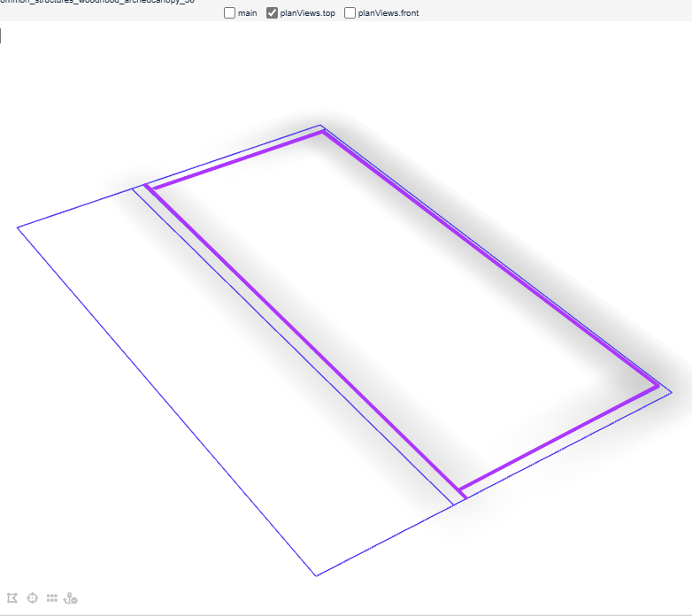Image resolution: width=692 pixels, height=616 pixels.
Task: Toggle the dotted grid icon
Action: (x=52, y=598)
